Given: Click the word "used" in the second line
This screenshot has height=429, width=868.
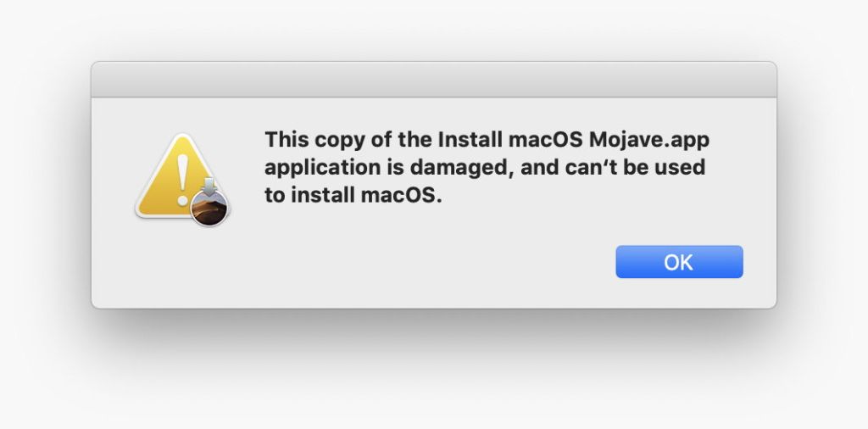Looking at the screenshot, I should coord(682,167).
